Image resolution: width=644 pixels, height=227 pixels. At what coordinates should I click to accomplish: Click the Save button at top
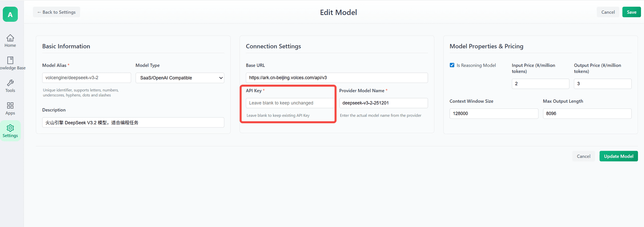pos(631,12)
